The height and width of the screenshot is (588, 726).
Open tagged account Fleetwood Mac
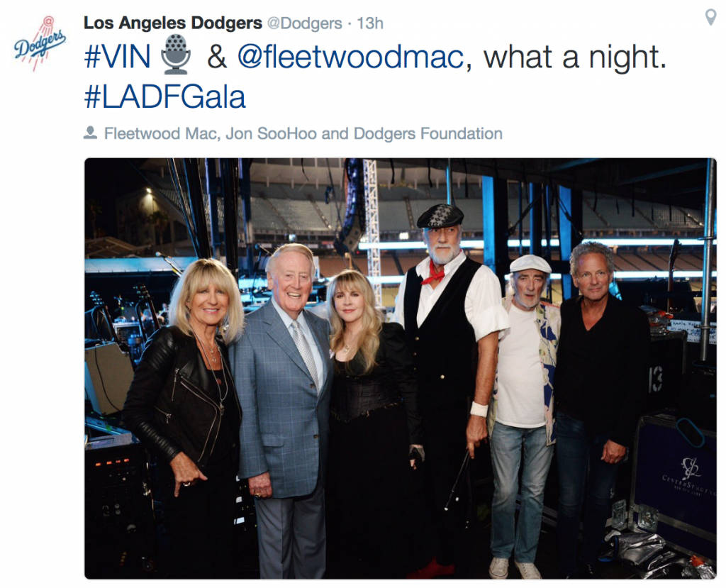(160, 133)
